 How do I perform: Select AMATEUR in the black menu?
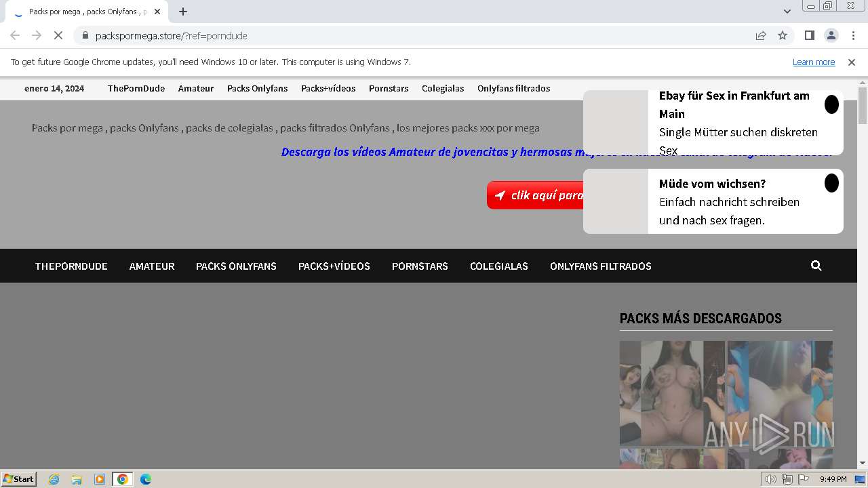point(152,266)
